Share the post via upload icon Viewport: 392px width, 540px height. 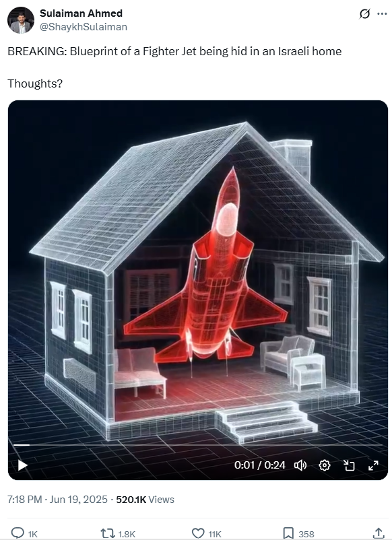point(379,533)
